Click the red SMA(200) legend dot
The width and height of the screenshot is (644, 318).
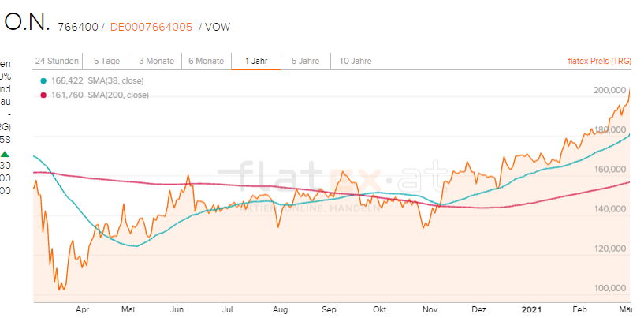tap(43, 95)
